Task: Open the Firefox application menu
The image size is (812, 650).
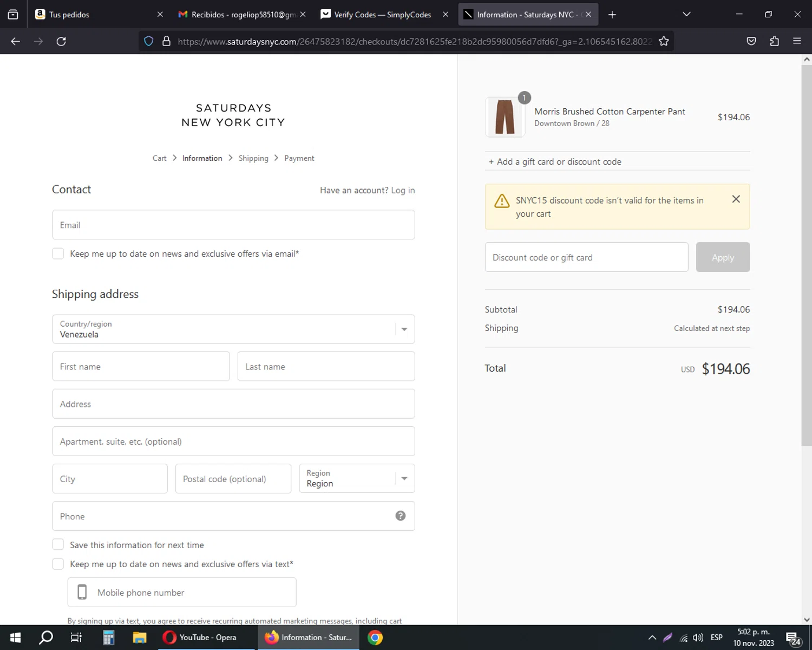Action: point(797,41)
